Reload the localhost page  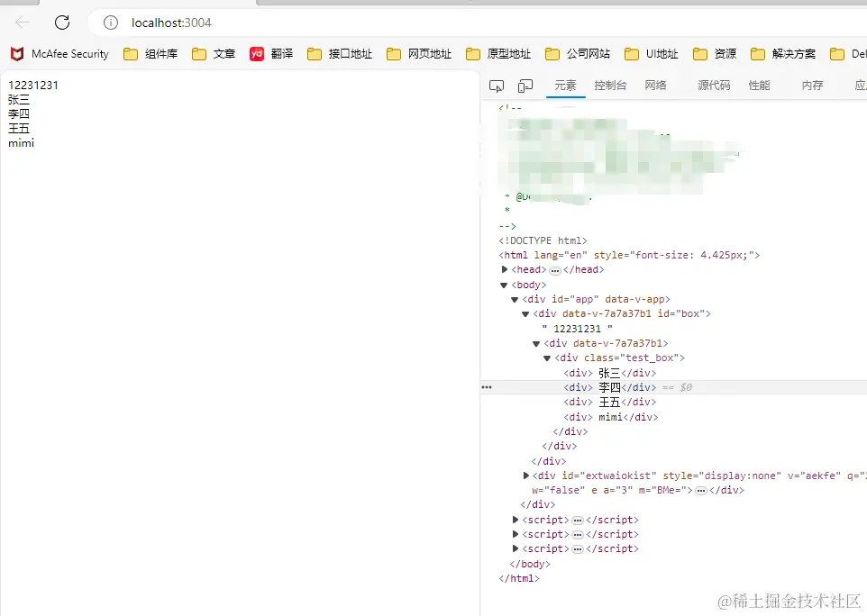coord(62,23)
